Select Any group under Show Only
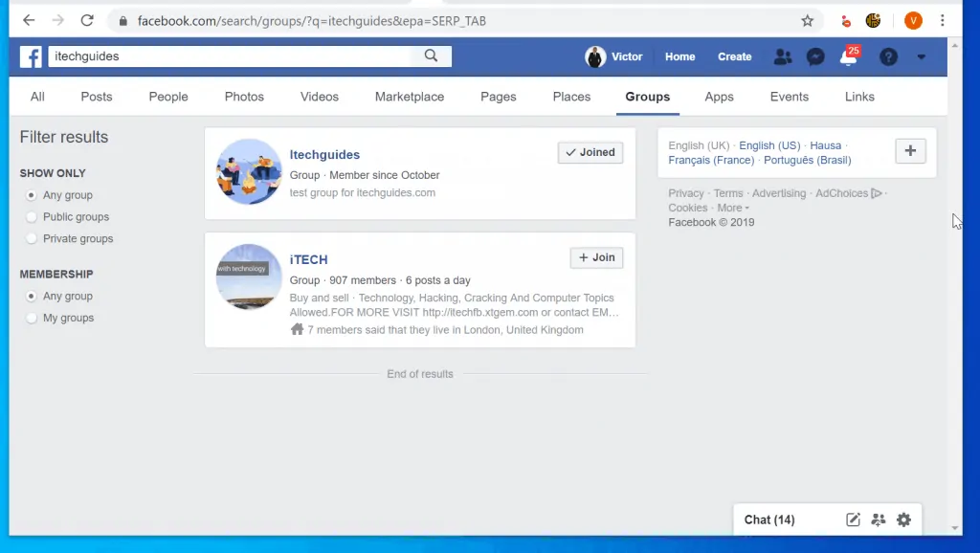Screen dimensions: 980x553 click(32, 195)
